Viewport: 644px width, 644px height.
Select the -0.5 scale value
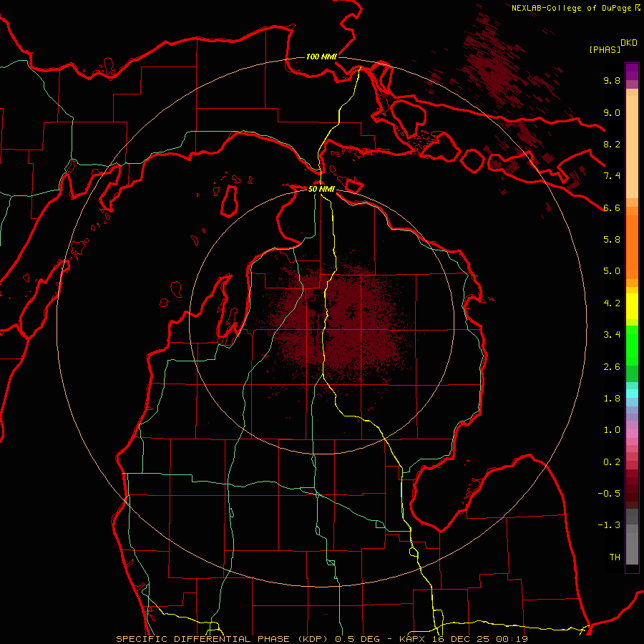pos(609,494)
